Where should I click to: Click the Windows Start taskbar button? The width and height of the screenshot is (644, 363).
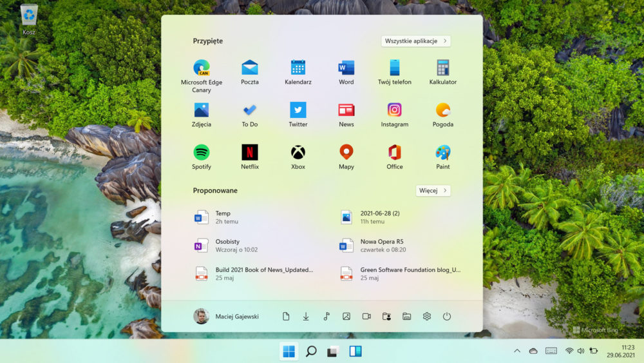pos(289,351)
